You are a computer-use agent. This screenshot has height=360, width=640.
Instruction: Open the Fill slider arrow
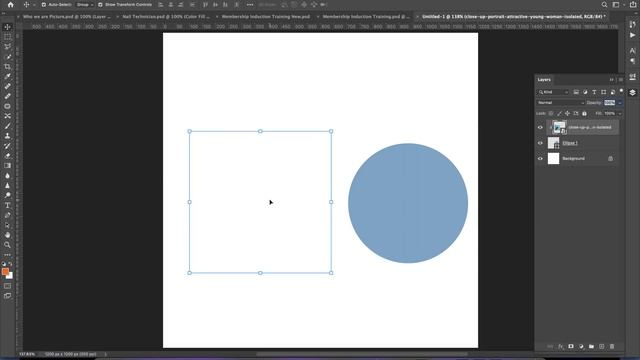(x=620, y=113)
